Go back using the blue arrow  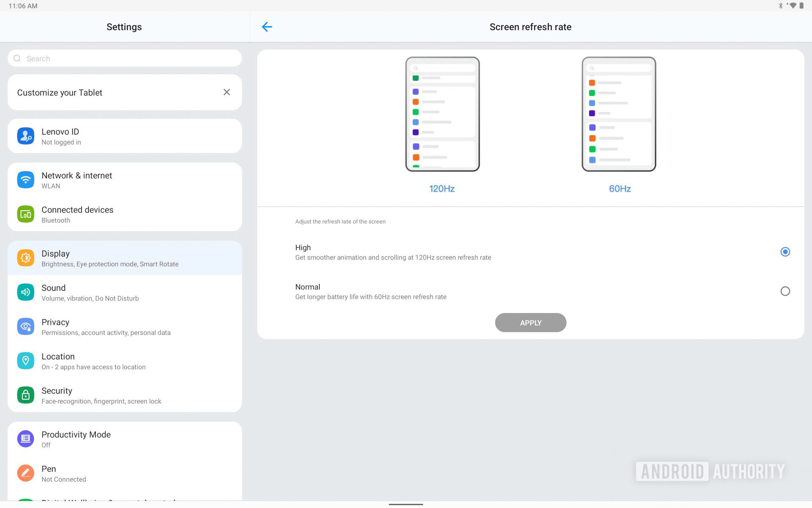pos(267,27)
